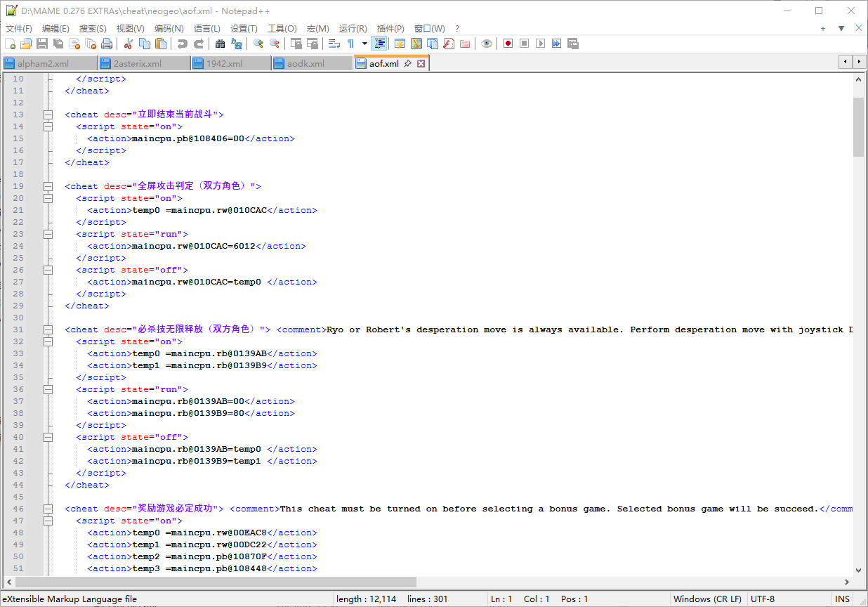This screenshot has height=607, width=868.
Task: Close the aof.xml tab
Action: pyautogui.click(x=421, y=63)
